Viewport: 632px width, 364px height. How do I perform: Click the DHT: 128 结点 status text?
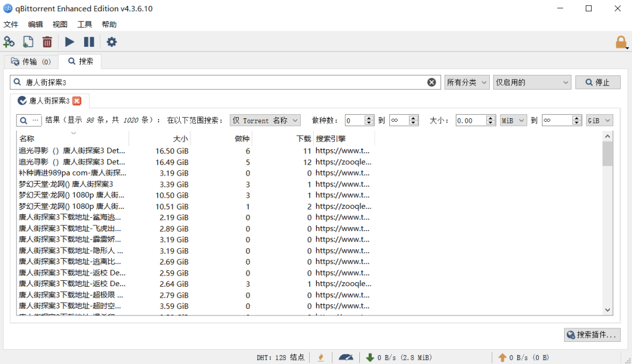coord(280,358)
